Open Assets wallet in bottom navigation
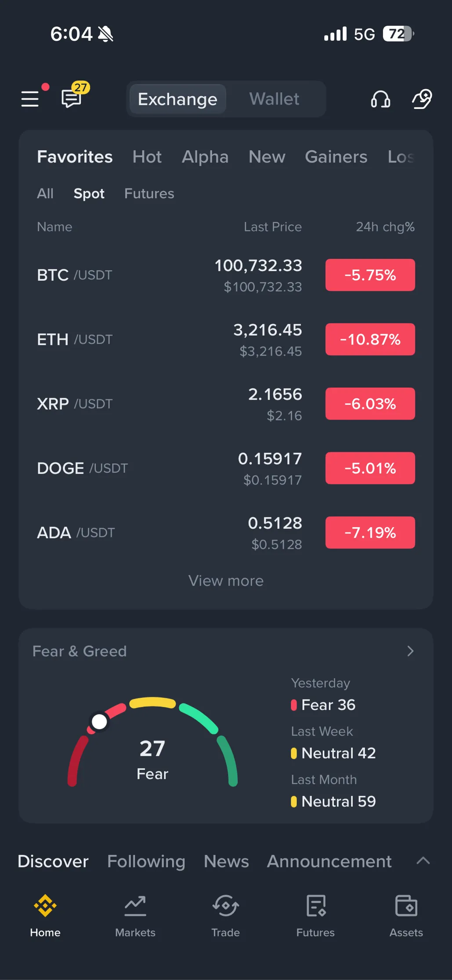The height and width of the screenshot is (980, 452). [406, 916]
